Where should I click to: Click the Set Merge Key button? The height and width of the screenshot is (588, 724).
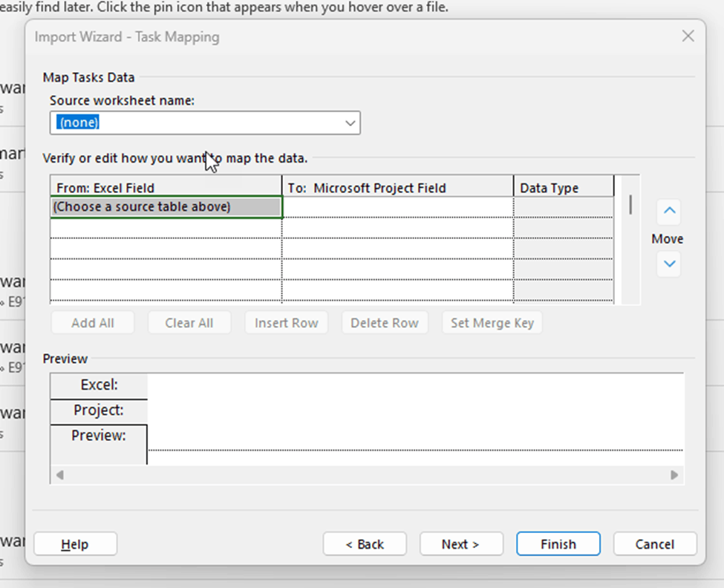coord(492,322)
